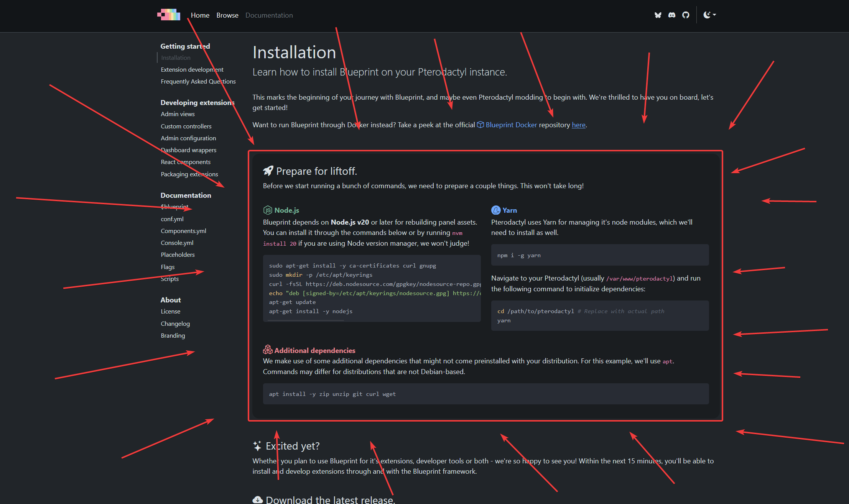The height and width of the screenshot is (504, 849).
Task: Click the rocket icon beside Prepare for liftoff
Action: [x=268, y=171]
